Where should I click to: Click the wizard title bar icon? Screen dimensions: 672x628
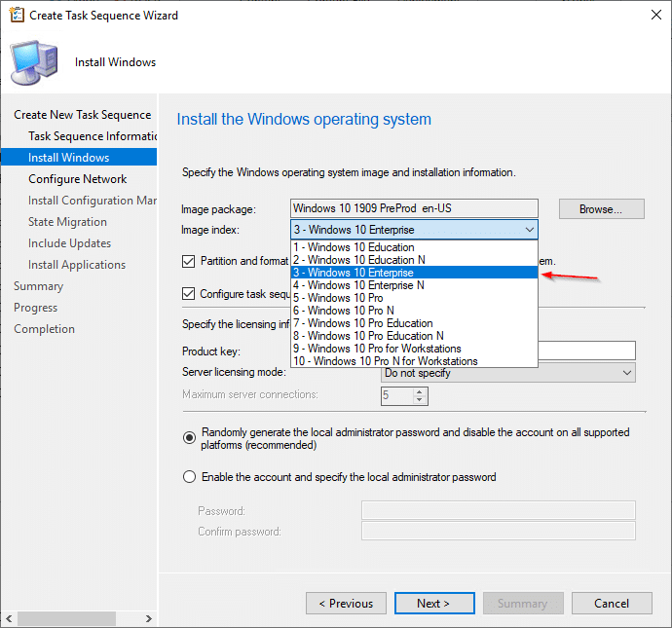coord(18,15)
